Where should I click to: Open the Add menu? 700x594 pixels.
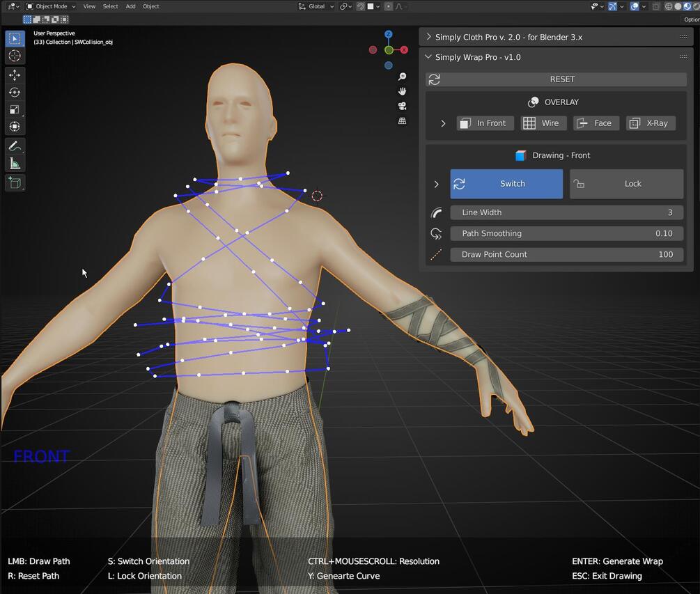pos(130,6)
